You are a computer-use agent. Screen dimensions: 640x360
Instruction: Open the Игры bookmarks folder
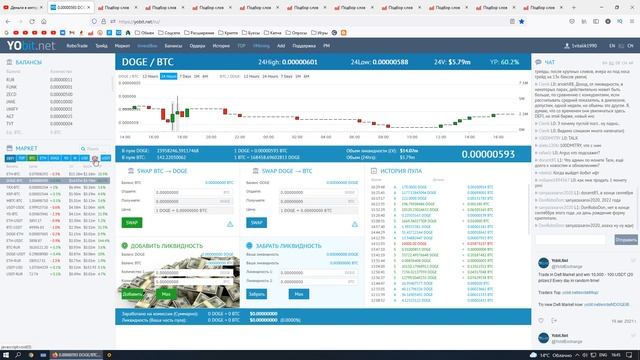click(x=320, y=33)
